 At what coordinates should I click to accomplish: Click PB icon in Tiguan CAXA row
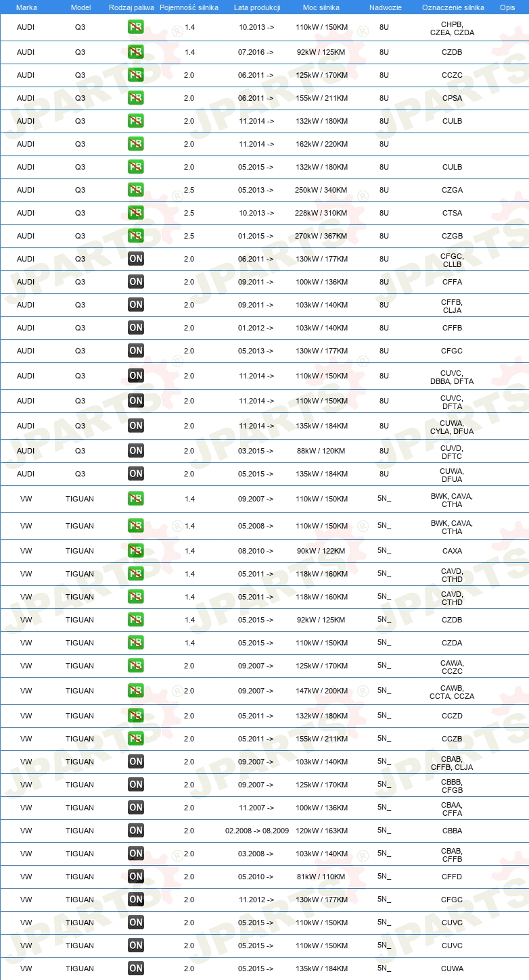click(x=136, y=551)
